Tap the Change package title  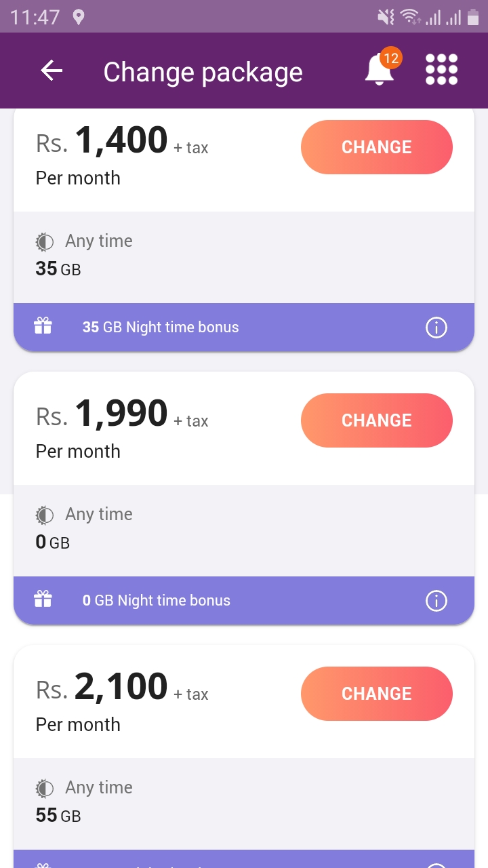(203, 72)
